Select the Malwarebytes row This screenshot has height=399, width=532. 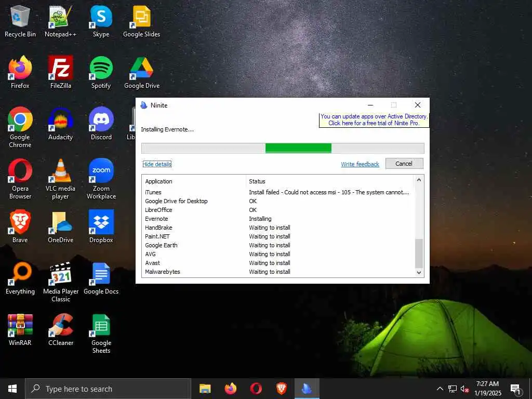(278, 272)
